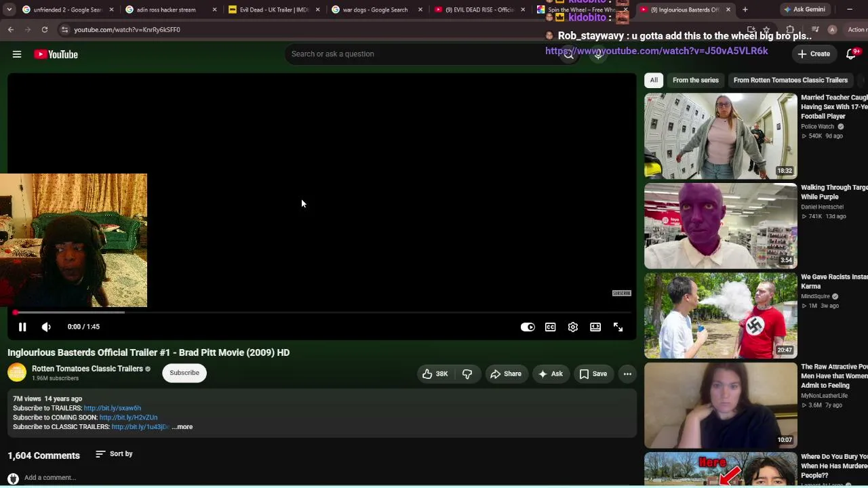The width and height of the screenshot is (868, 488).
Task: Open the bit.ly/sxaw6h TRAILERS link
Action: pos(112,408)
